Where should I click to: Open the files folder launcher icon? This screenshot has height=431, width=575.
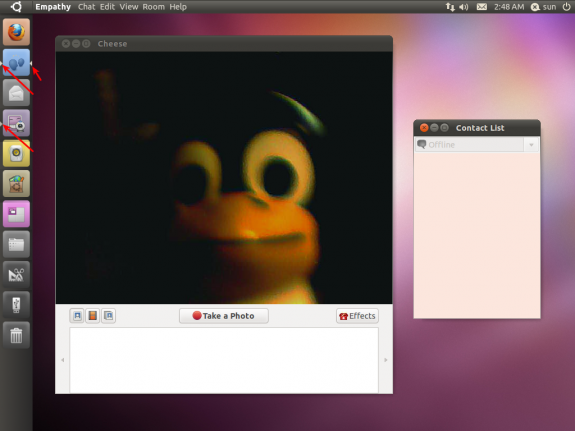17,244
